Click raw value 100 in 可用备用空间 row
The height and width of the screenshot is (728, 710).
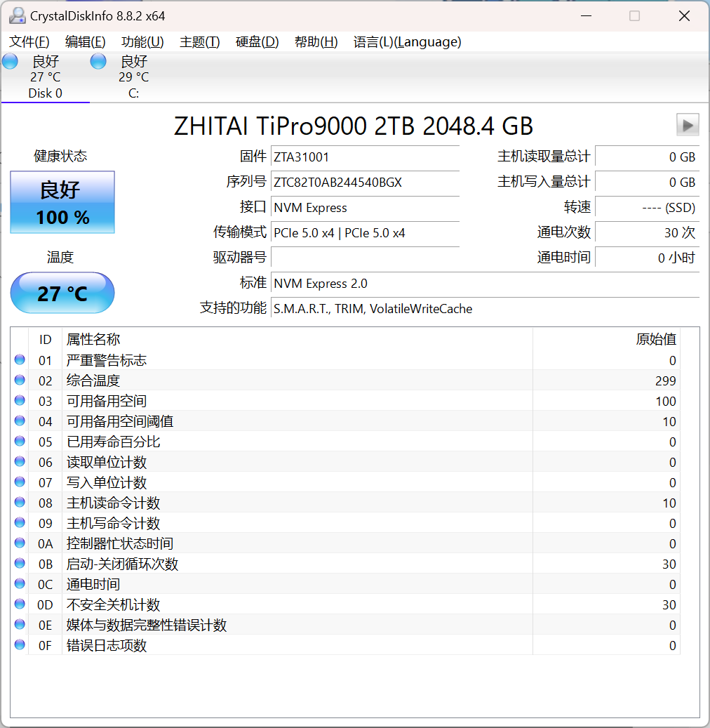[666, 402]
